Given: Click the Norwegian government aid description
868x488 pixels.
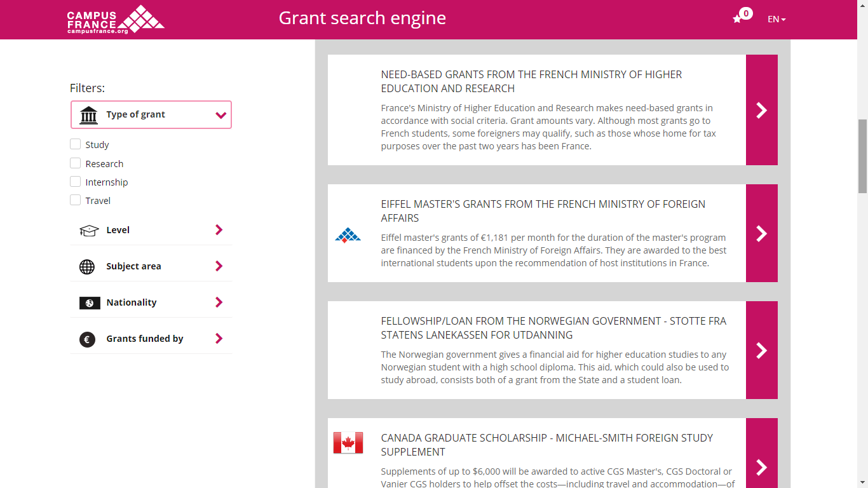Looking at the screenshot, I should 555,367.
